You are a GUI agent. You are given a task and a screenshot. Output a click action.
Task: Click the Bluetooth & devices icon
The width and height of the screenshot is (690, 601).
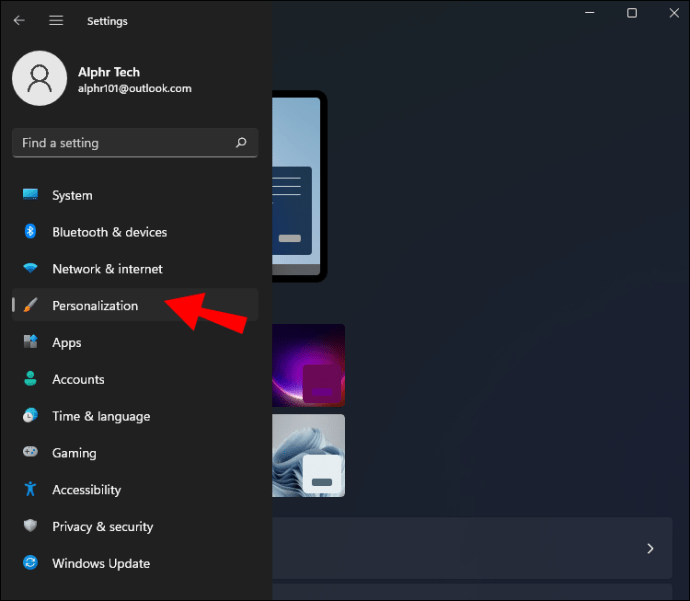pos(30,232)
